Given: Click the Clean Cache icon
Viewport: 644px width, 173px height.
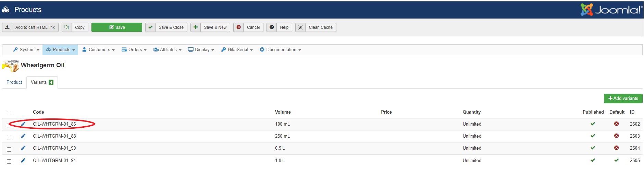Looking at the screenshot, I should click(x=300, y=27).
